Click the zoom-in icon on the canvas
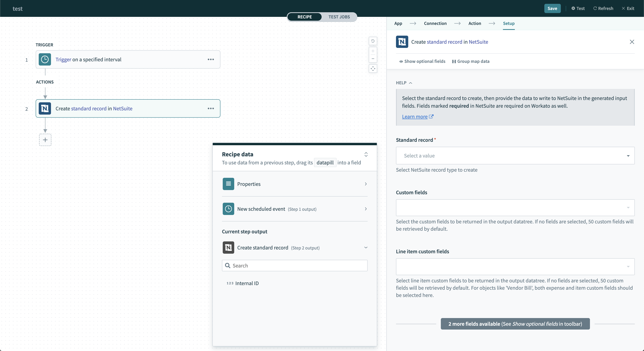 click(373, 51)
